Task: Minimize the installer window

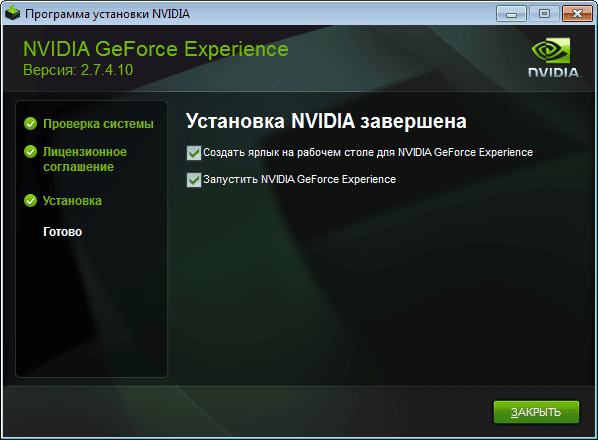Action: click(x=511, y=14)
